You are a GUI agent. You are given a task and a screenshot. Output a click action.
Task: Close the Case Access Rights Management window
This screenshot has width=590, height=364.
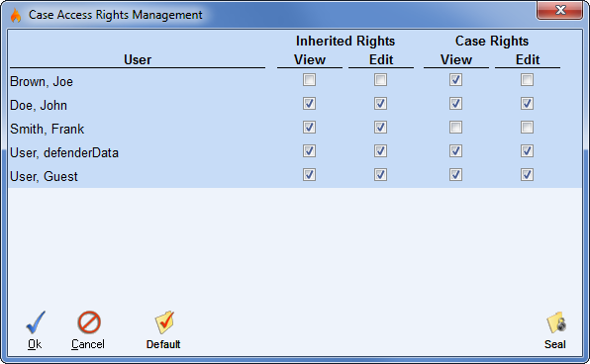click(560, 10)
